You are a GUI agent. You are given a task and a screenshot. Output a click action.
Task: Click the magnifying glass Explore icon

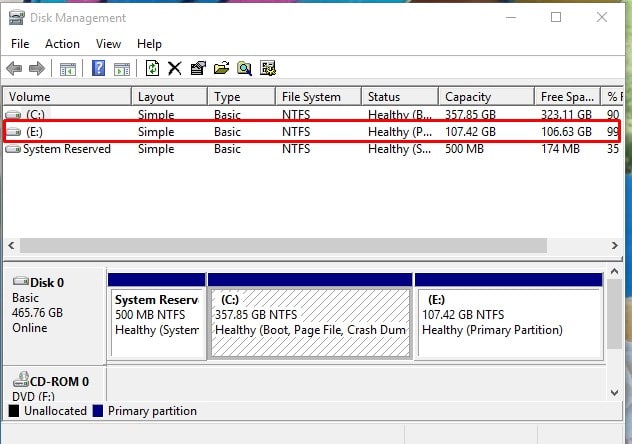[x=244, y=68]
